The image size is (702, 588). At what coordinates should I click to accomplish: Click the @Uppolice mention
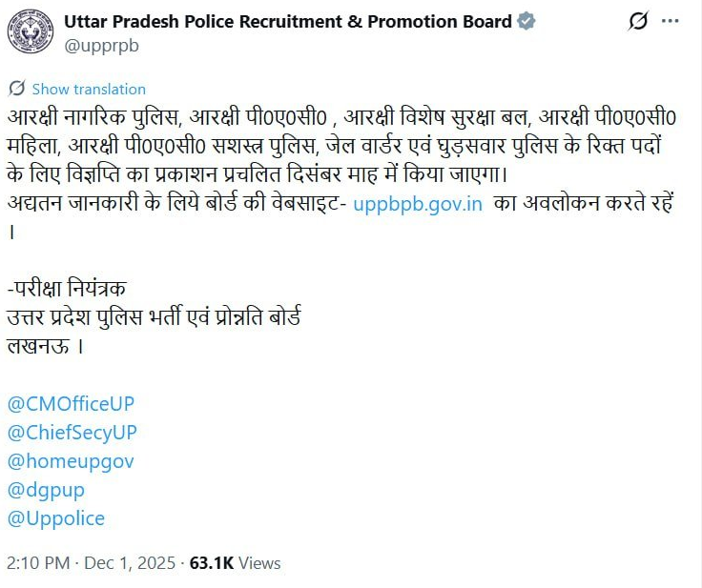[x=55, y=519]
